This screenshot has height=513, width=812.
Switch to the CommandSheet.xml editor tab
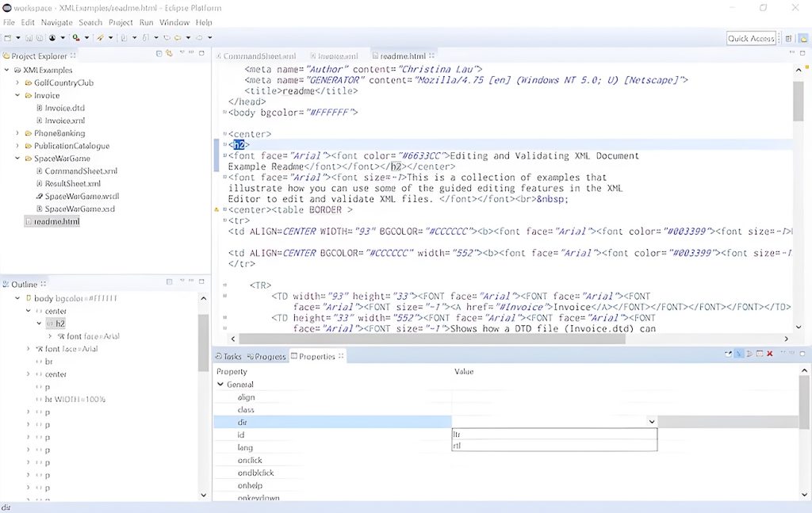(254, 56)
